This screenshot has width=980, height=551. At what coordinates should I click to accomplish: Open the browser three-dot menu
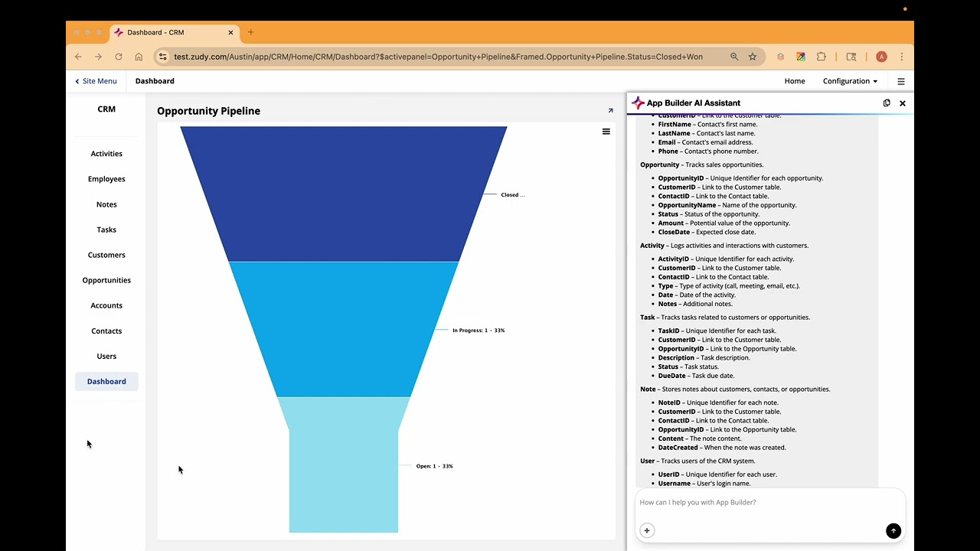902,57
